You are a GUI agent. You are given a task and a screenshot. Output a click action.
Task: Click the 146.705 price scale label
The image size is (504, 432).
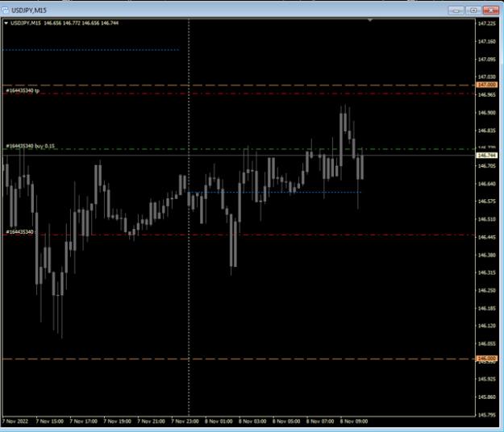(486, 166)
